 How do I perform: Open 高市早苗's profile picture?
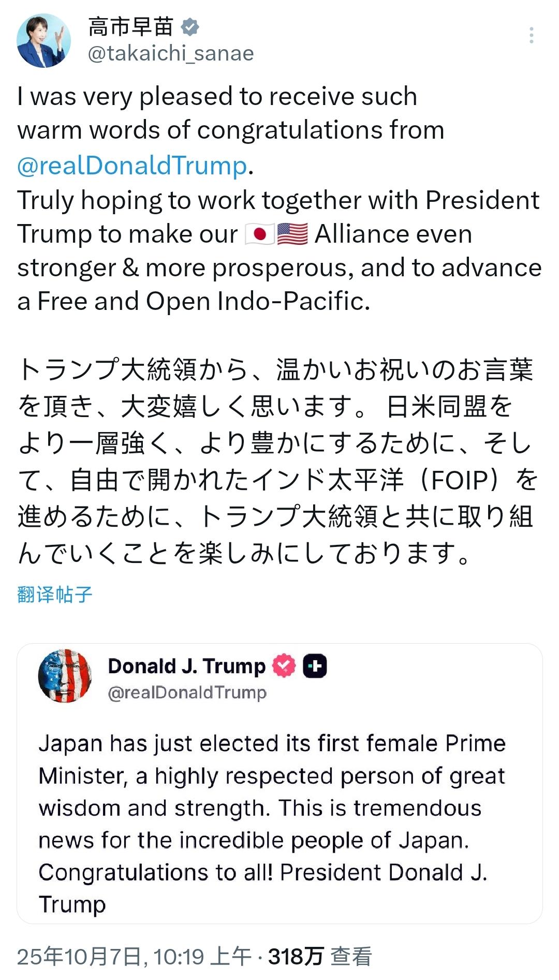[43, 40]
